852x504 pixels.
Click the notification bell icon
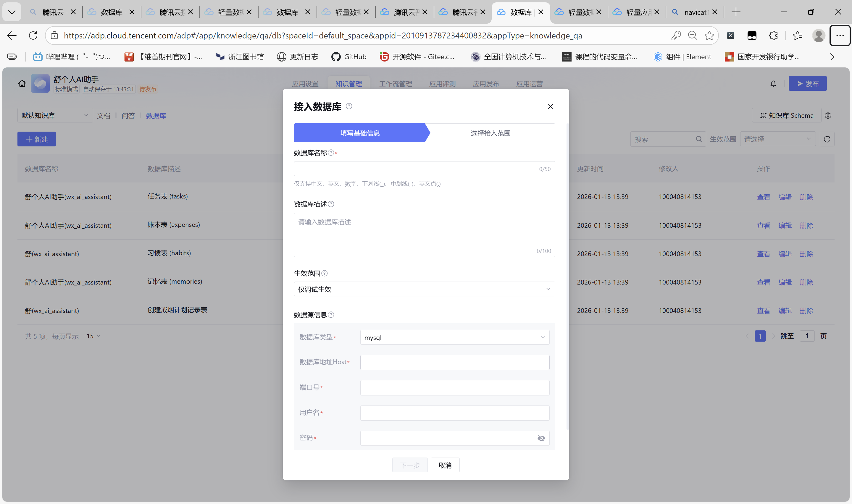click(773, 83)
